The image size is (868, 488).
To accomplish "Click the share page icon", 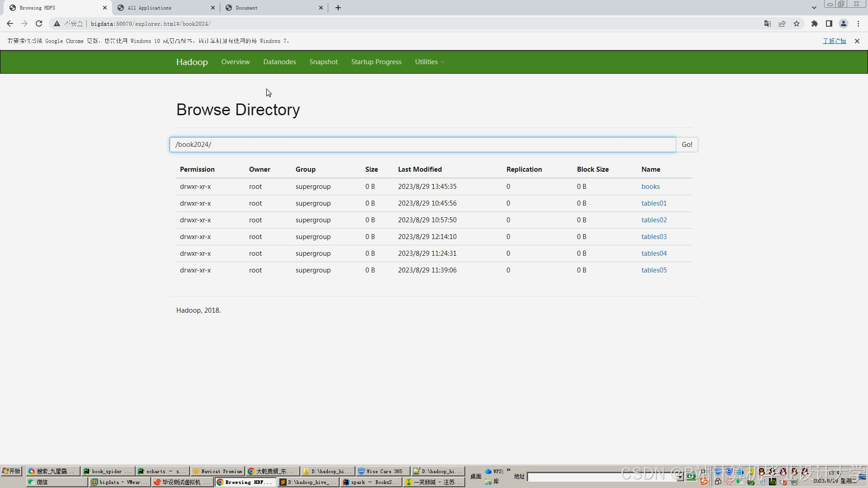I will pyautogui.click(x=782, y=23).
